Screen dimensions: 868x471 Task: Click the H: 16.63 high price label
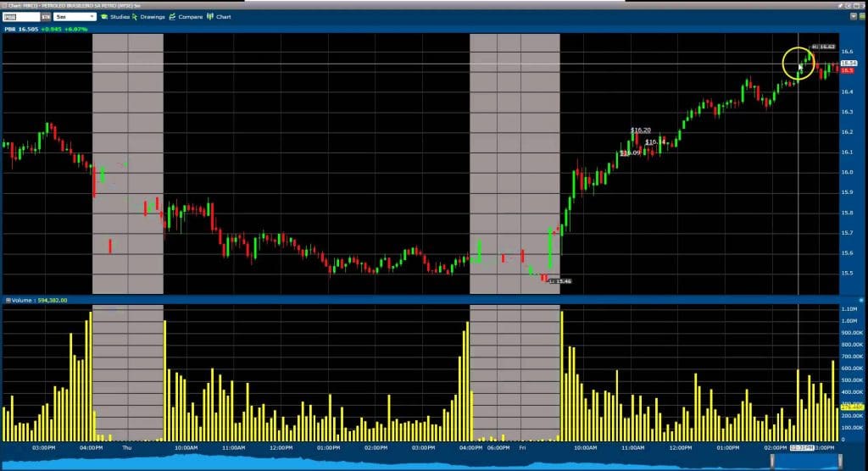coord(823,47)
